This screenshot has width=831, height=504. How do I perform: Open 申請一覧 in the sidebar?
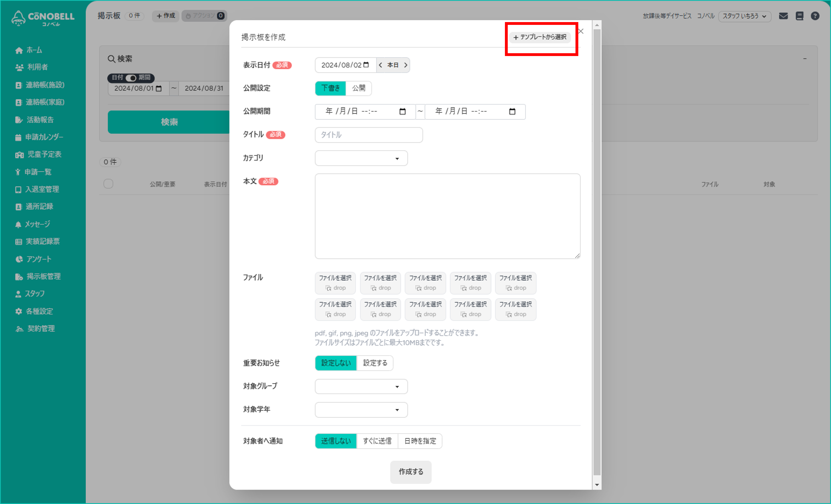33,172
